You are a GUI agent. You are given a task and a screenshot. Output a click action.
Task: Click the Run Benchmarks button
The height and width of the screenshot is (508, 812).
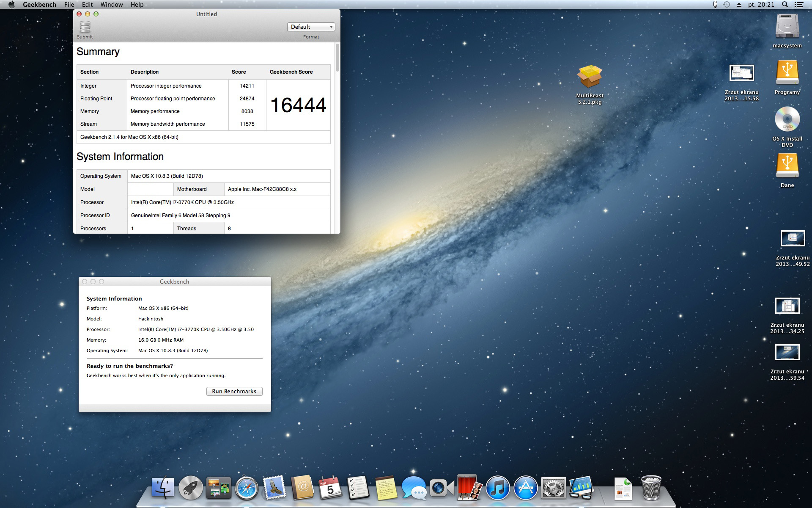coord(234,391)
